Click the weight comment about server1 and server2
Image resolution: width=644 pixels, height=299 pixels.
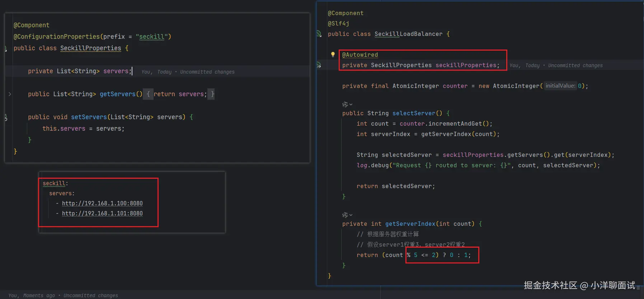tap(411, 244)
